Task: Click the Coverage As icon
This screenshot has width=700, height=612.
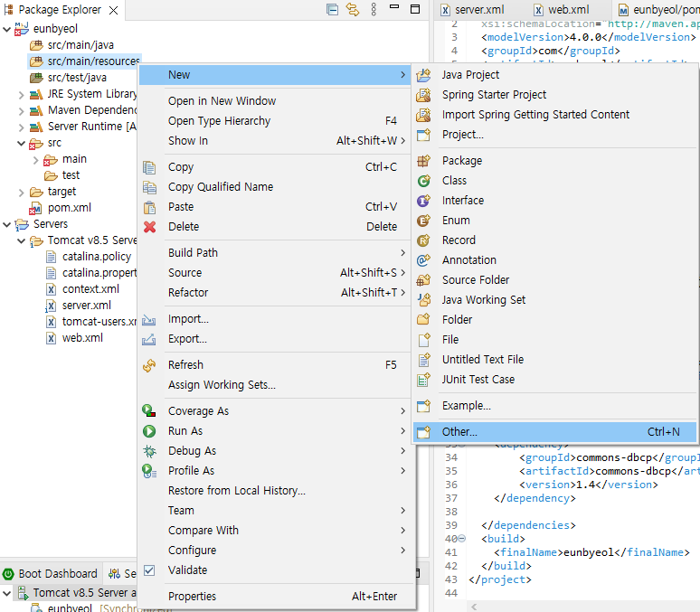Action: pos(149,411)
